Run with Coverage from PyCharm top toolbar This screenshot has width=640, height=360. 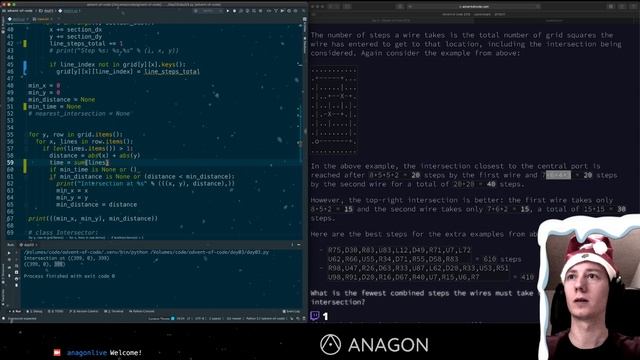[242, 11]
